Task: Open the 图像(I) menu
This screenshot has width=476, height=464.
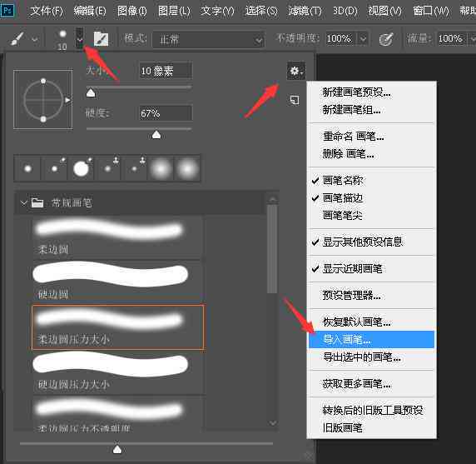Action: tap(132, 11)
